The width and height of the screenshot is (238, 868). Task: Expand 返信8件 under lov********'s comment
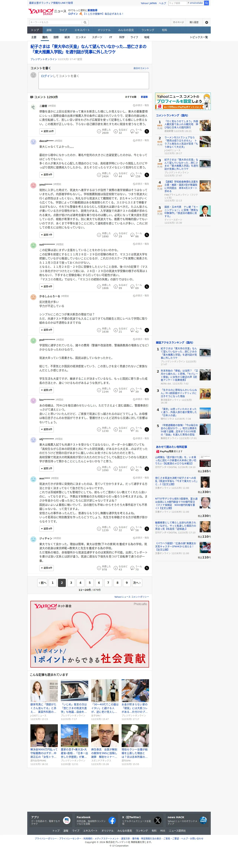click(x=47, y=429)
